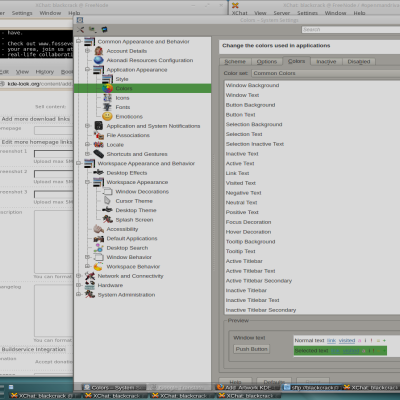400x400 pixels.
Task: Expand Application and System Notifications node
Action: (x=87, y=126)
